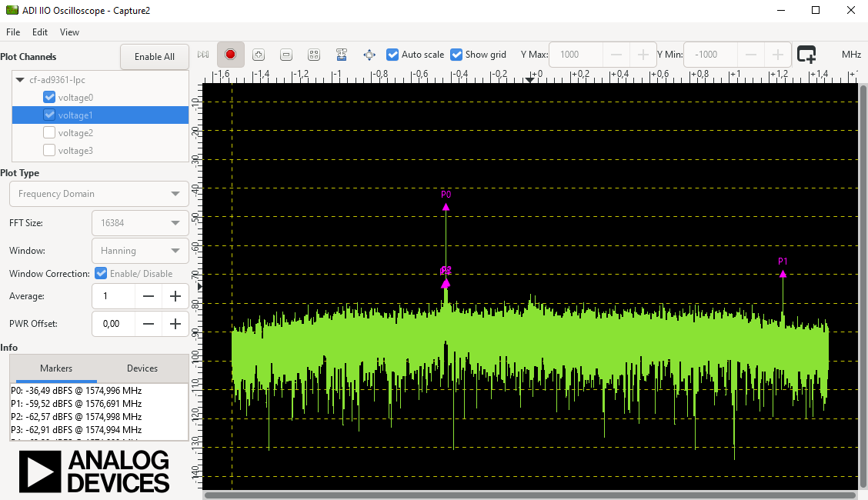Disable the Auto scale checkbox
Screen dimensions: 868x500
(x=392, y=55)
